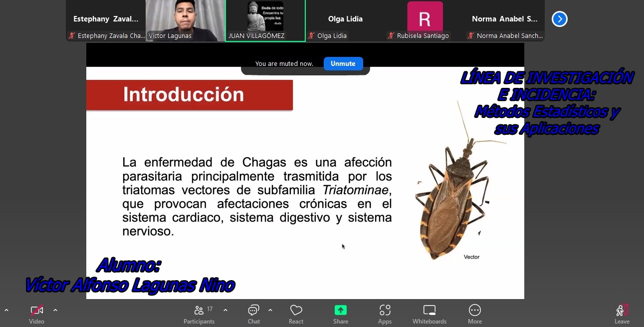Select Rubisela Santiago participant tile

coord(425,20)
